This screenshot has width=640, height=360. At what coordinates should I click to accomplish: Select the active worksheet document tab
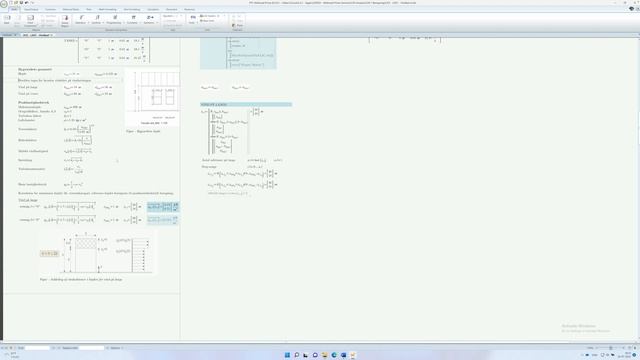(x=38, y=35)
